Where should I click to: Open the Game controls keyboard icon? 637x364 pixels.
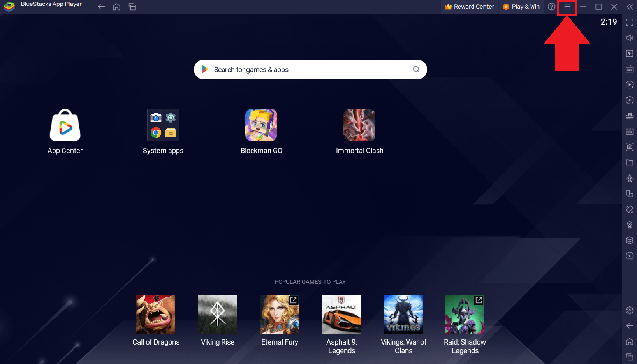pyautogui.click(x=630, y=69)
